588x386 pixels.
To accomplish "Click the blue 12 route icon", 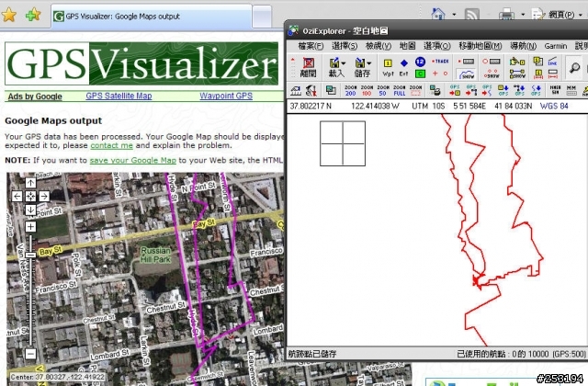I will [x=420, y=62].
